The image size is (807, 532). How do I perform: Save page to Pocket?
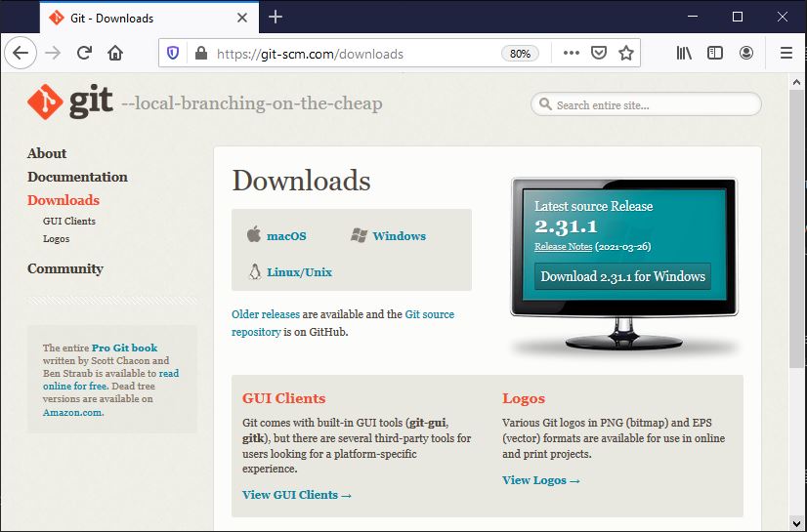click(599, 53)
